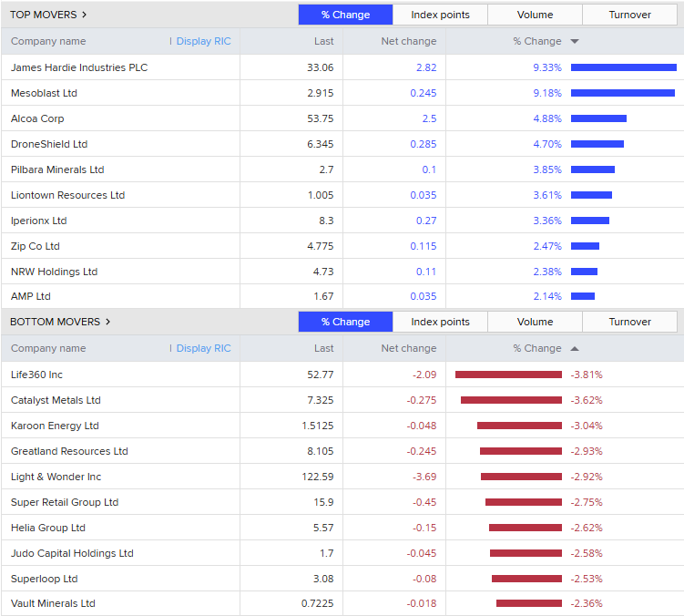Toggle Display RIC in Bottom Movers table

[203, 348]
